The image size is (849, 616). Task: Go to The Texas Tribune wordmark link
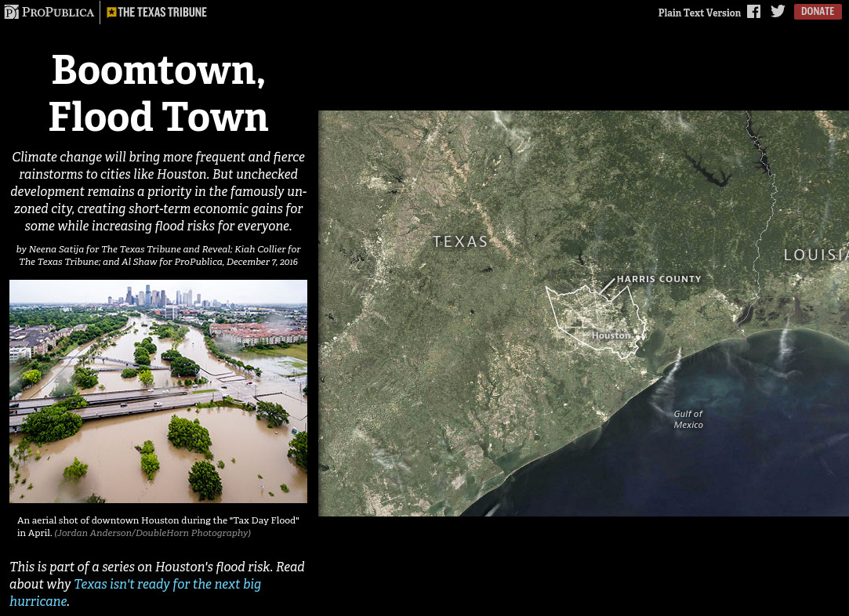pyautogui.click(x=162, y=12)
